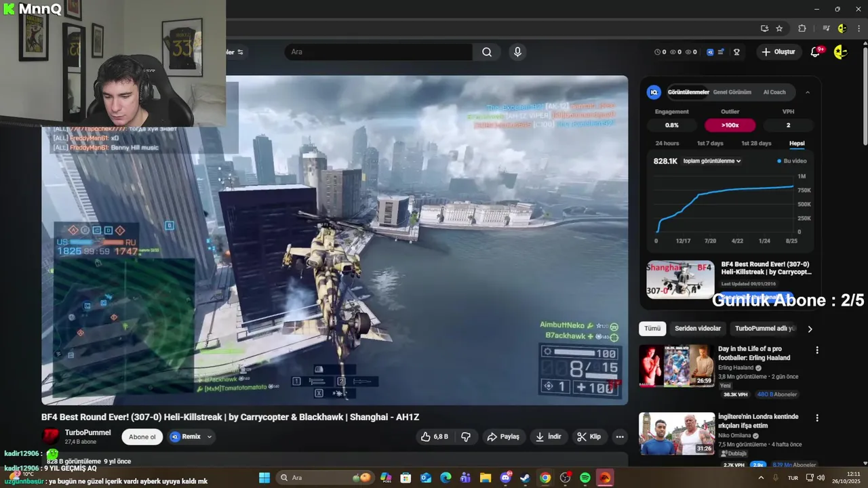Open Steam from the taskbar
Viewport: 868px width, 488px height.
click(525, 478)
